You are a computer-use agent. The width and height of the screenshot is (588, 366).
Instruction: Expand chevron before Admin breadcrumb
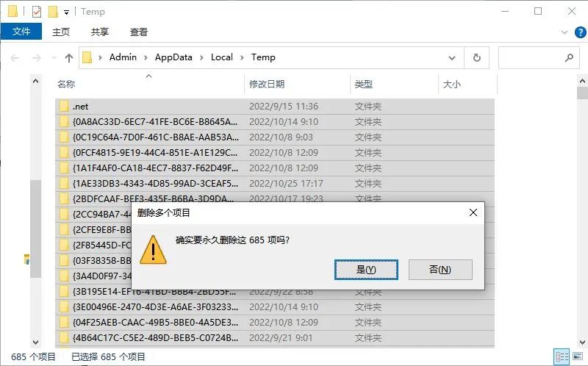100,58
